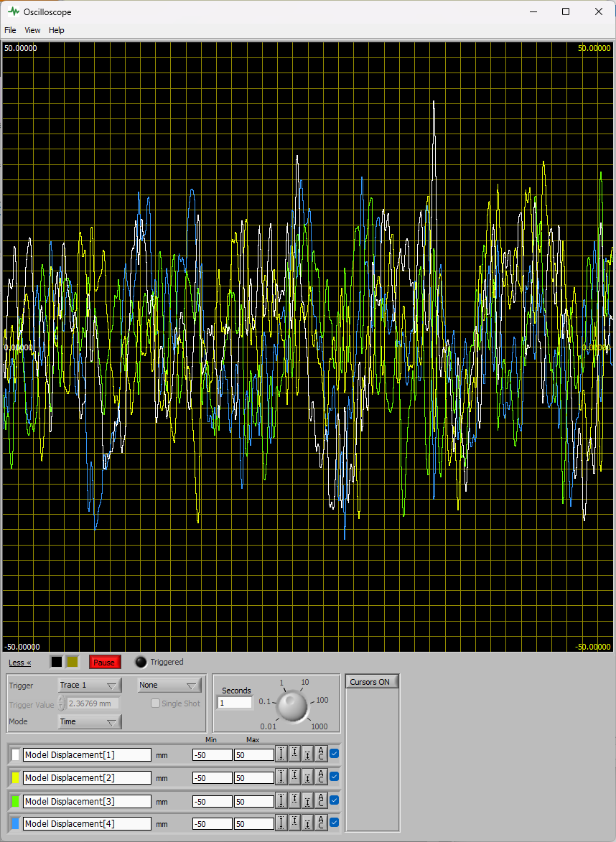
Task: Click upper autoscale icon for Model Displacement[3]
Action: pyautogui.click(x=294, y=800)
